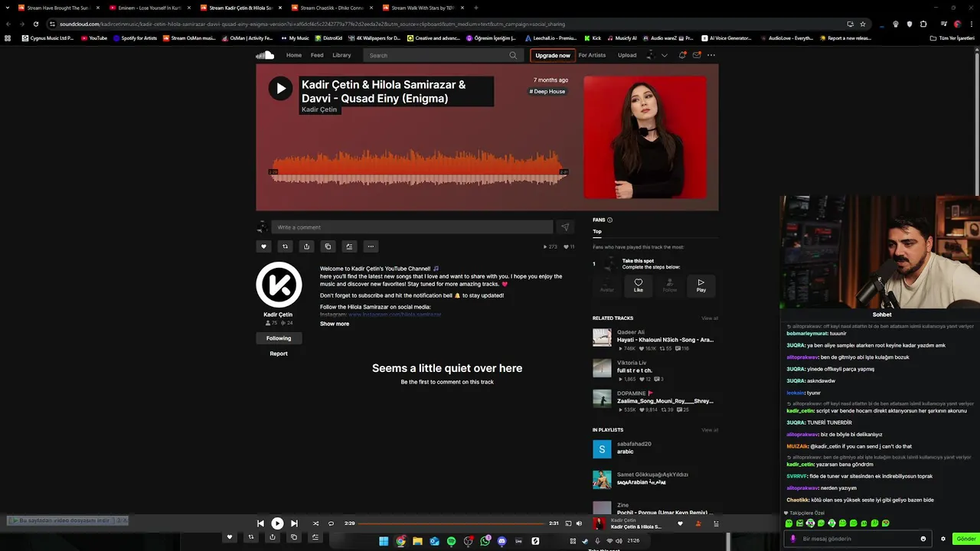The height and width of the screenshot is (551, 980).
Task: Click the SoundCloud logo in the header
Action: click(265, 55)
